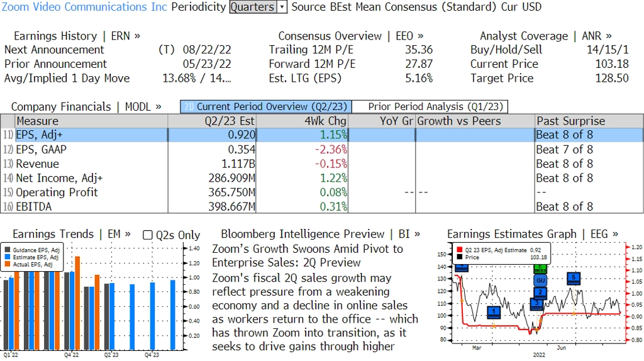Viewport: 644px width, 361px height.
Task: Select the EPS, Adj+ row
Action: (322, 135)
